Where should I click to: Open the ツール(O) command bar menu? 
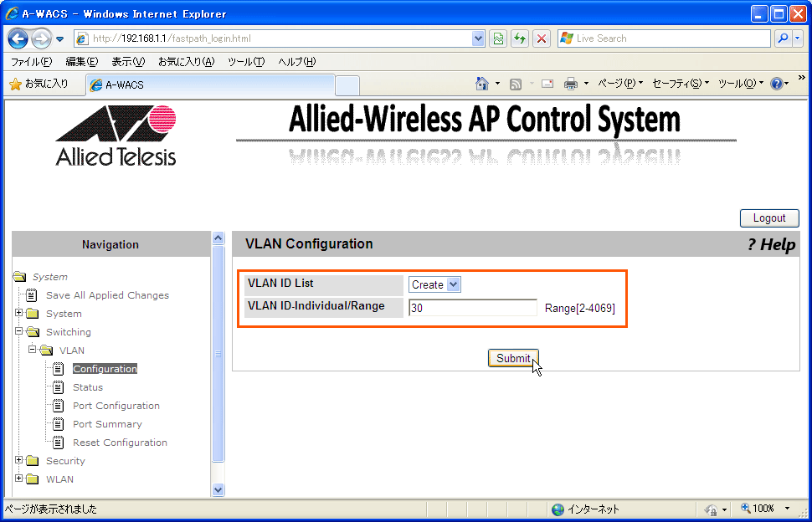tap(741, 84)
